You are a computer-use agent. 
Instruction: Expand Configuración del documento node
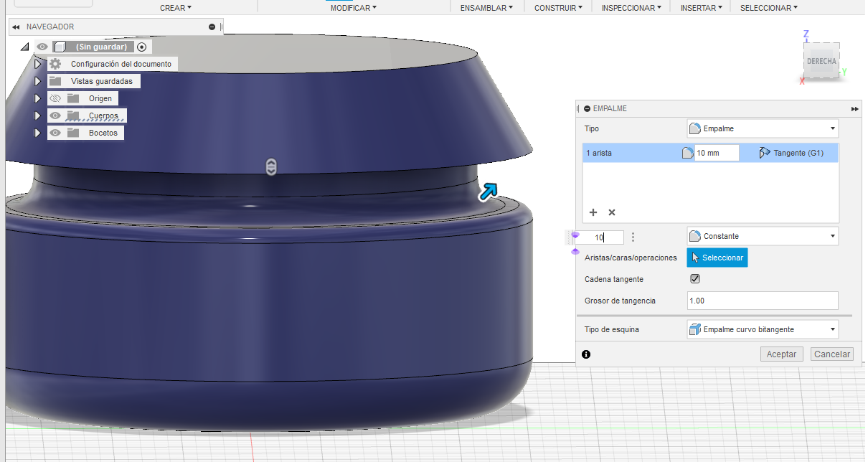pyautogui.click(x=39, y=64)
